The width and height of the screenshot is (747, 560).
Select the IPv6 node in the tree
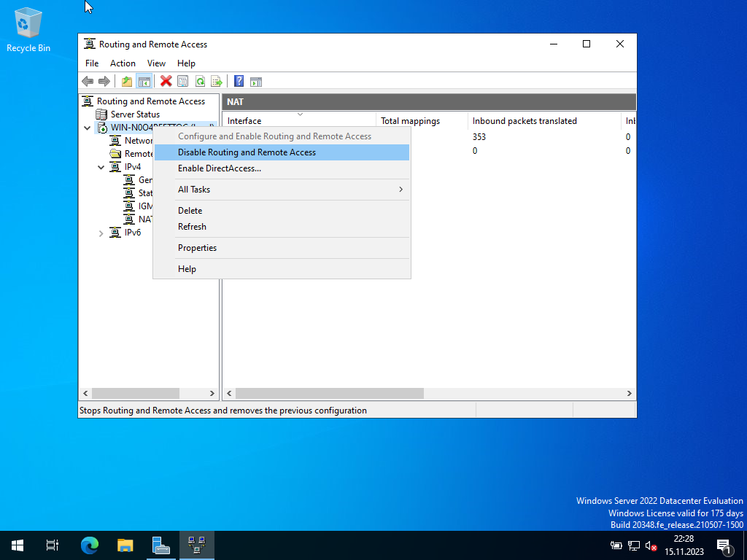point(133,233)
